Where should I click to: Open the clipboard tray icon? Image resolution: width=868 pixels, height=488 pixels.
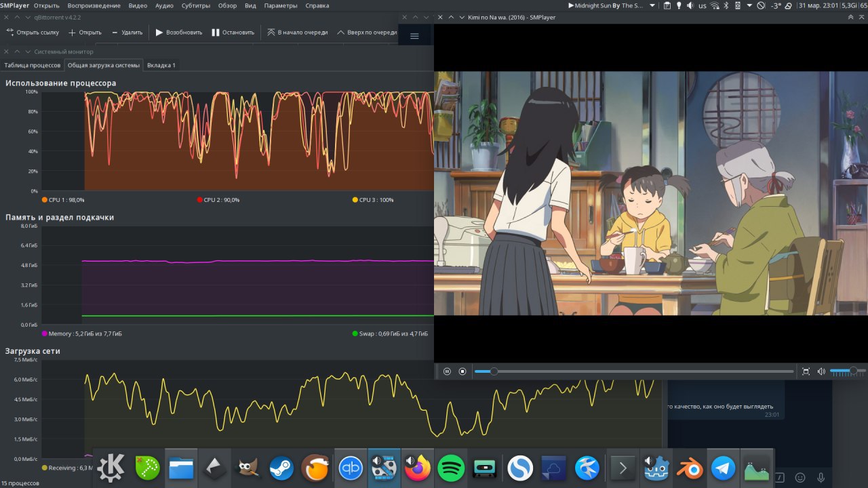pos(667,5)
